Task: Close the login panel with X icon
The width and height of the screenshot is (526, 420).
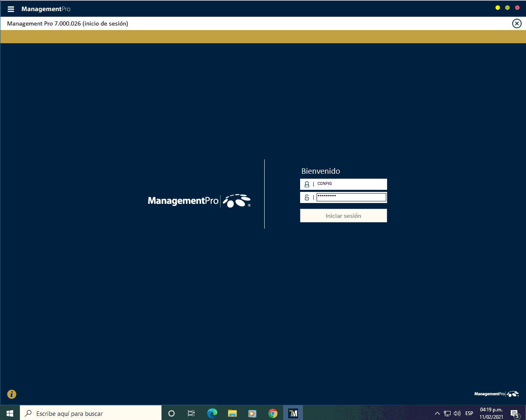Action: 517,23
